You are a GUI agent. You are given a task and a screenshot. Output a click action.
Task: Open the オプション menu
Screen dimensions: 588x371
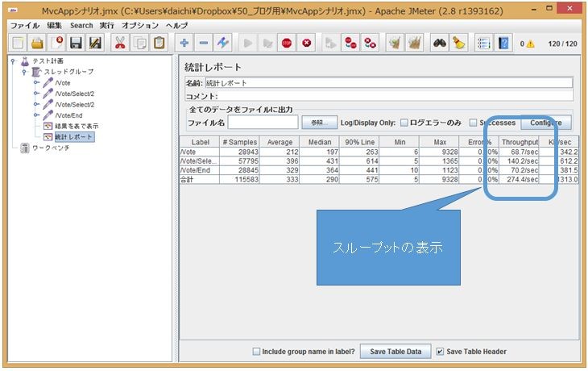pos(140,26)
